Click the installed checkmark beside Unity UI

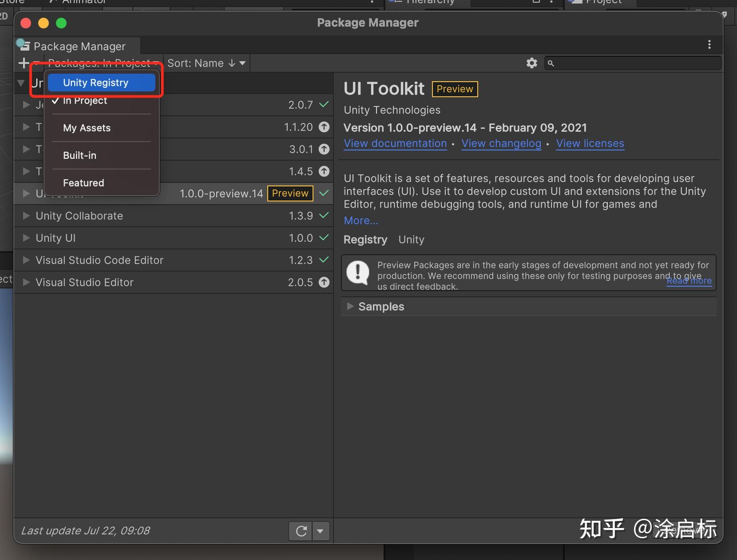pyautogui.click(x=324, y=238)
